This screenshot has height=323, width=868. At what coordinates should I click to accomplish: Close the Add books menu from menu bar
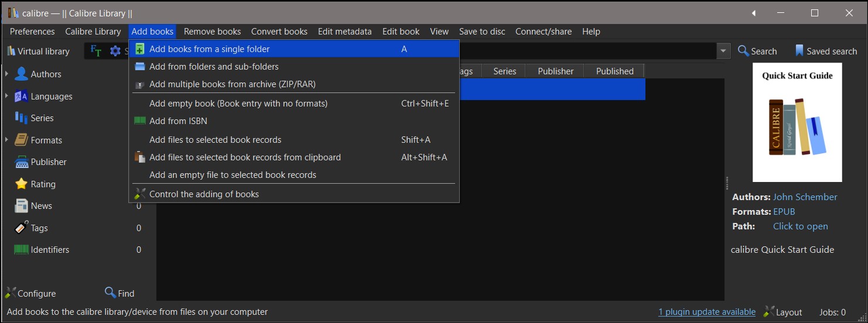click(x=152, y=32)
